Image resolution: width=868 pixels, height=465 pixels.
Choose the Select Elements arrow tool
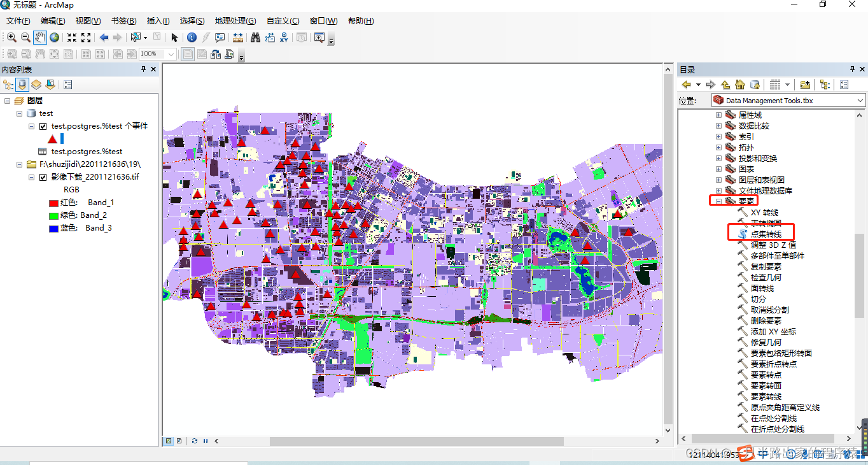(x=174, y=38)
